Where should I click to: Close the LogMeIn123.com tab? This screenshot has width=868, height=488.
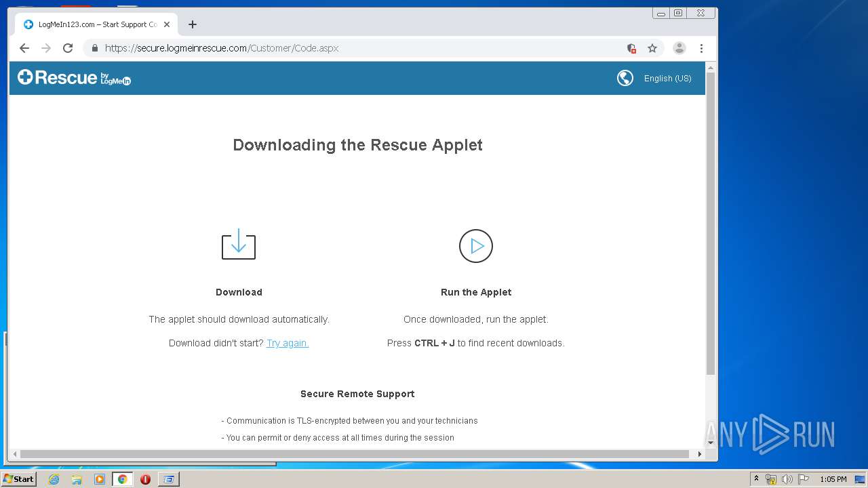[167, 24]
